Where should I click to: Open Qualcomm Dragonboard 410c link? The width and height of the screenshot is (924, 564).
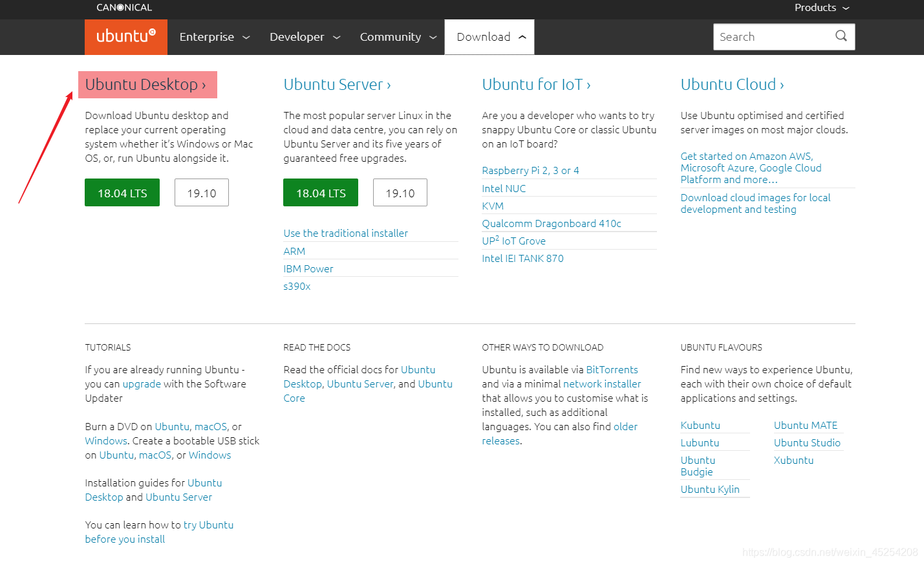(552, 223)
